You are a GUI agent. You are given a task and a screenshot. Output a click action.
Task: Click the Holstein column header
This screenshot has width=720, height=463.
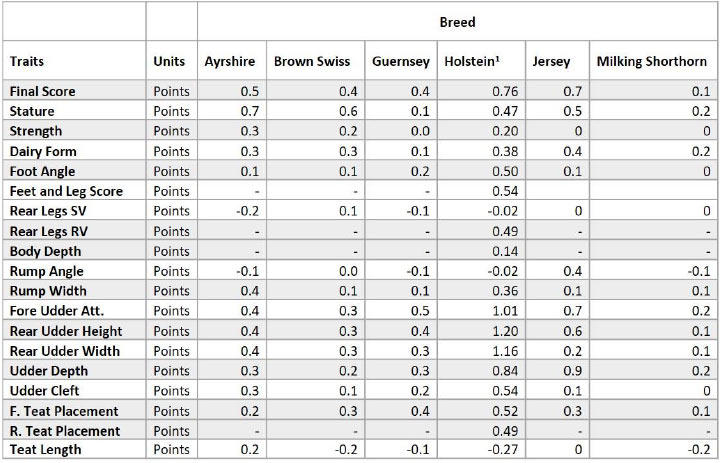[x=472, y=61]
